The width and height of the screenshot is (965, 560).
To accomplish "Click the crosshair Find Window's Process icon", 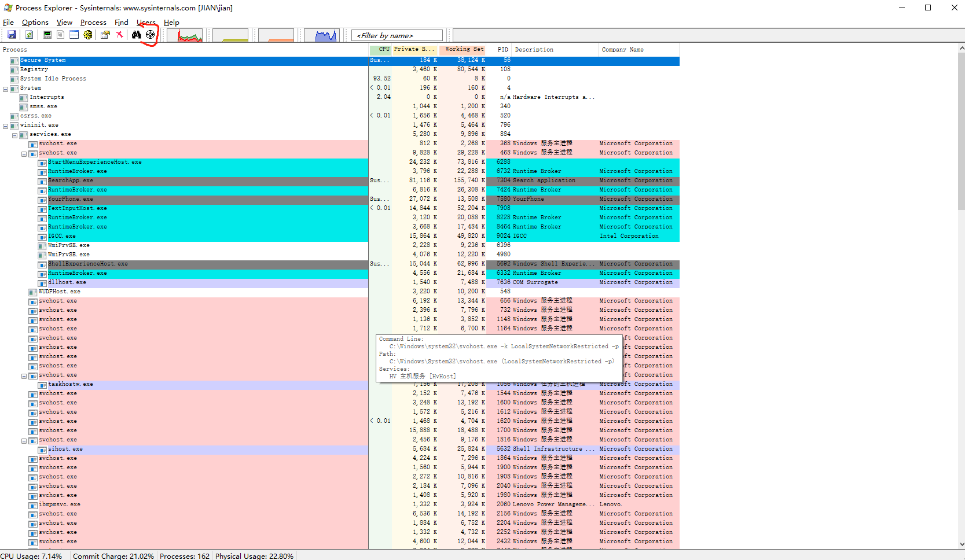I will (x=150, y=35).
